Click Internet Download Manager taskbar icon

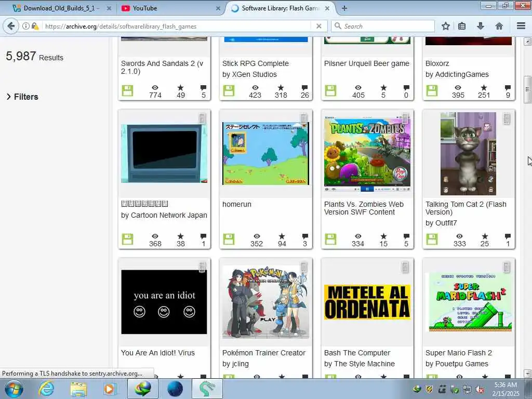click(142, 389)
